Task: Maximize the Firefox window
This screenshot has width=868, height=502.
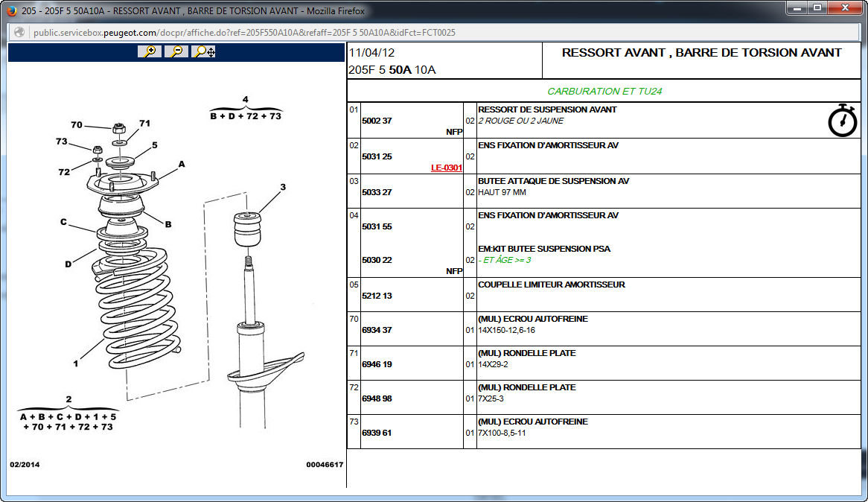Action: [x=817, y=7]
